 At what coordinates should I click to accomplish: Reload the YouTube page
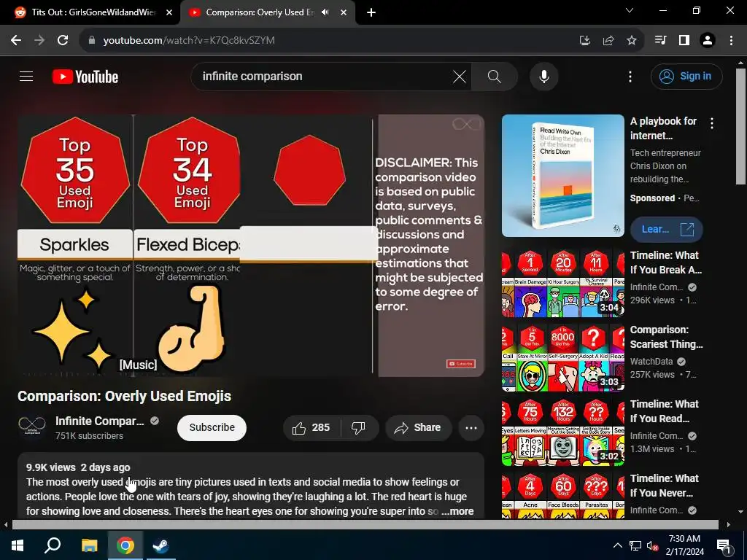point(63,41)
